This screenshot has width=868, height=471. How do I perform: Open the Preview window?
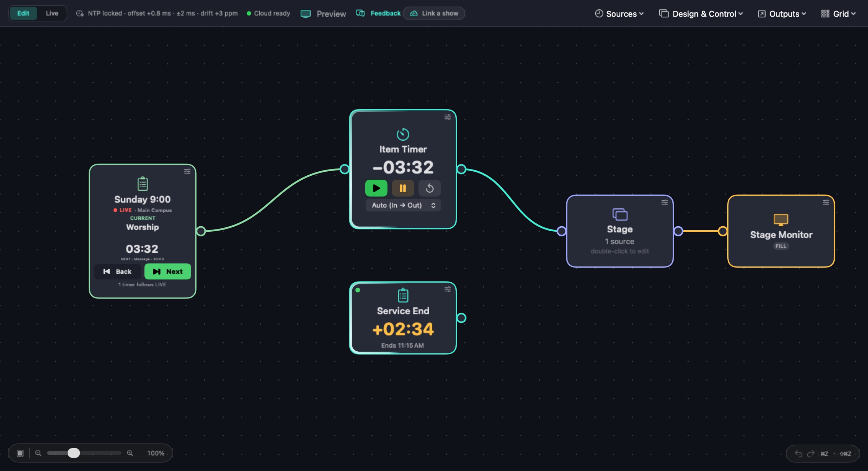click(x=323, y=14)
